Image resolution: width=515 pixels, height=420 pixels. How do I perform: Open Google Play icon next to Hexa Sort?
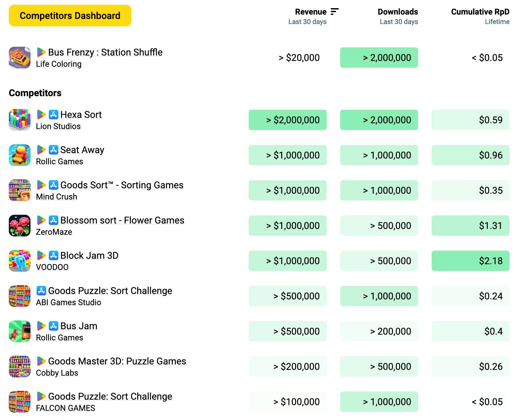coord(41,114)
